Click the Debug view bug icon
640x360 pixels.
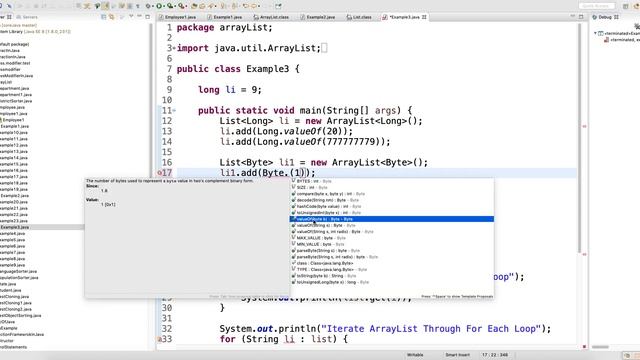595,17
